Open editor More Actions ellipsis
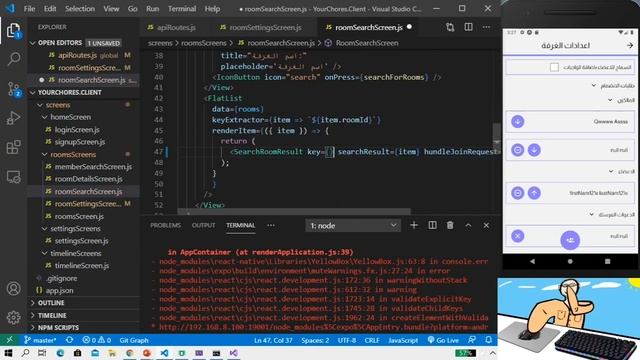The height and width of the screenshot is (360, 640). click(x=487, y=27)
